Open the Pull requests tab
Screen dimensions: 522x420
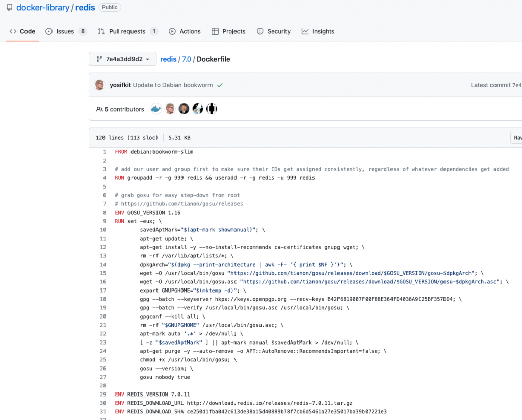tap(128, 31)
